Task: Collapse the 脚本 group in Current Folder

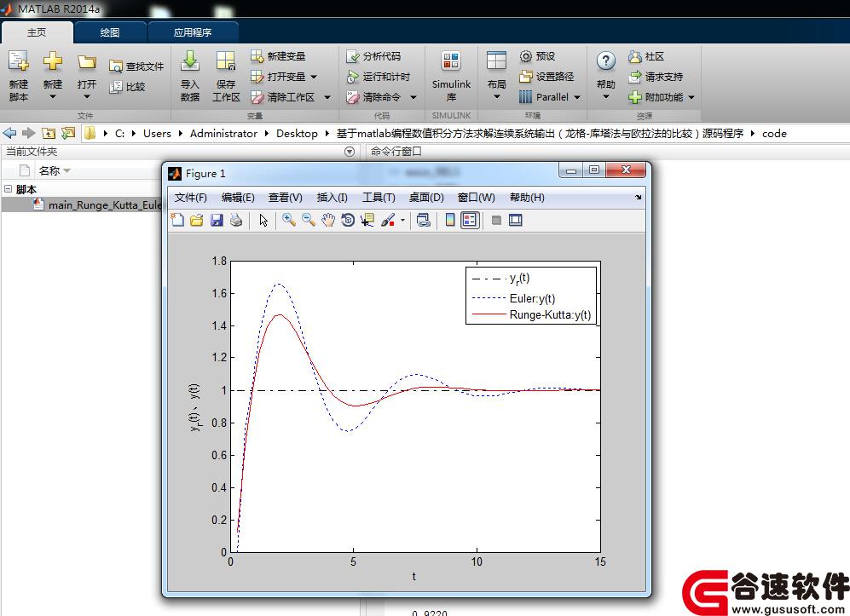Action: 9,189
